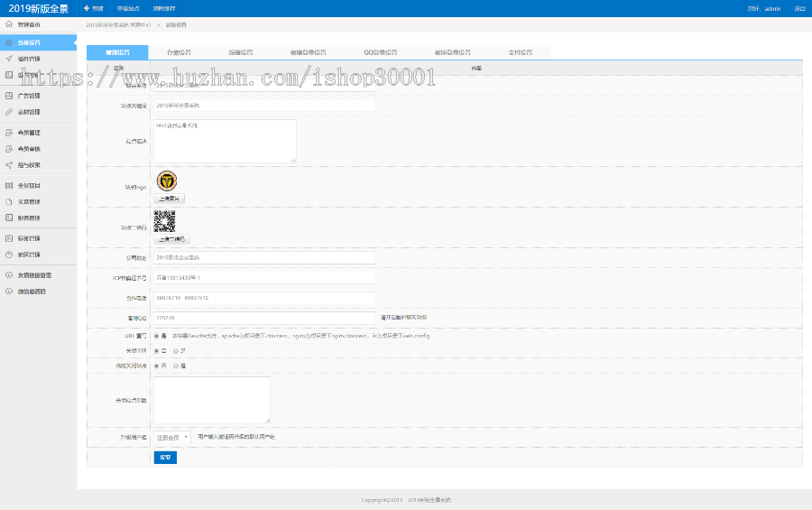Image resolution: width=812 pixels, height=510 pixels.
Task: Click the paperclip icon beside 素材管理
Action: (8, 112)
